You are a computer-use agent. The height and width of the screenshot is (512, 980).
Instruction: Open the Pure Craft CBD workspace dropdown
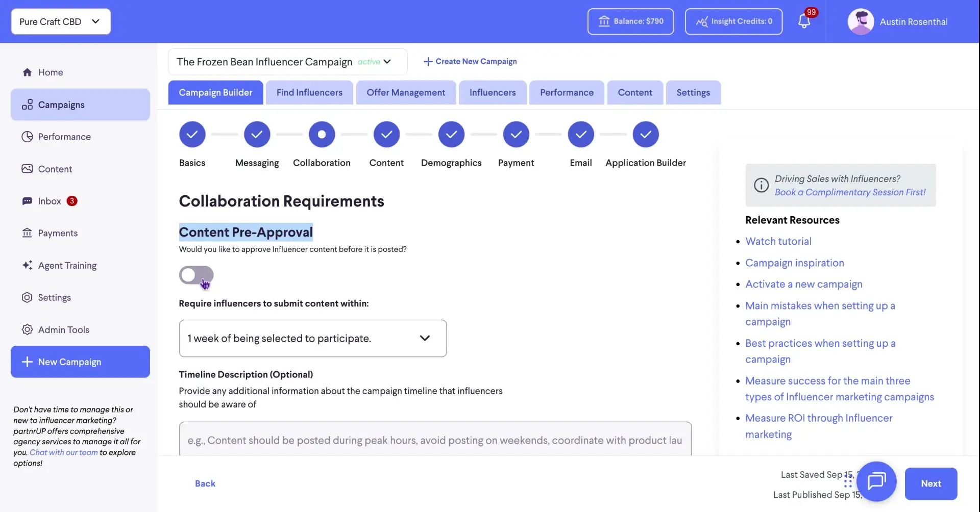click(x=60, y=21)
